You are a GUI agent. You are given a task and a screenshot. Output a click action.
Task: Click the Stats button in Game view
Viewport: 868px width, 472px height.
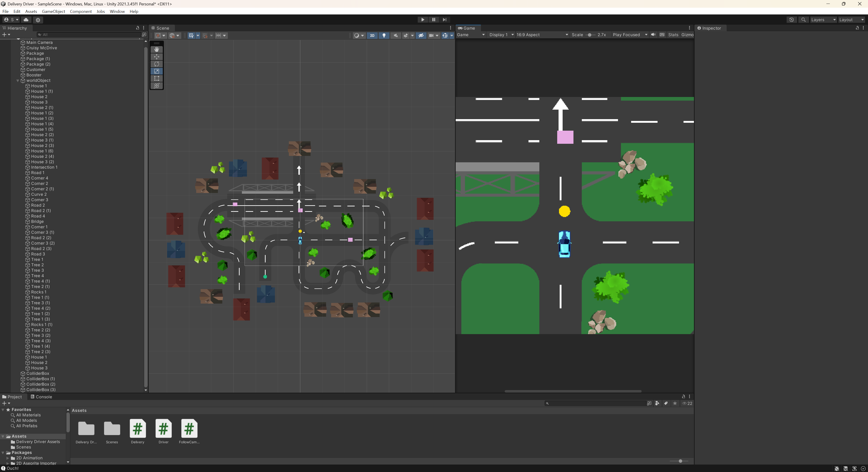pyautogui.click(x=673, y=35)
